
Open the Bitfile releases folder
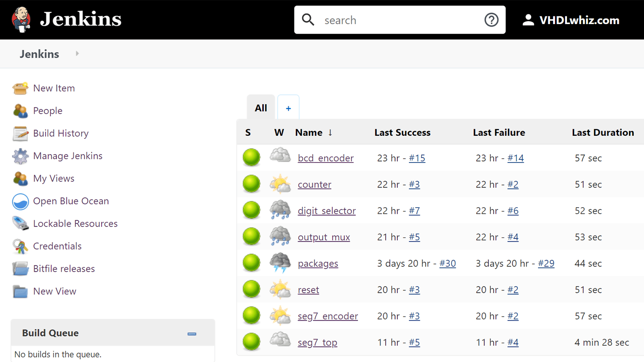(64, 268)
